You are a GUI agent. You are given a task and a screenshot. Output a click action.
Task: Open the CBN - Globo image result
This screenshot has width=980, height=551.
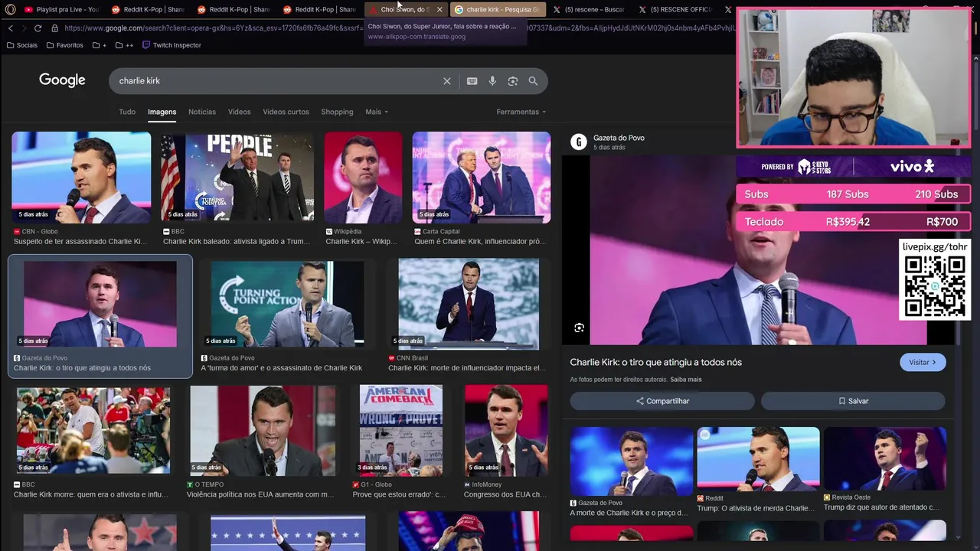tap(81, 178)
